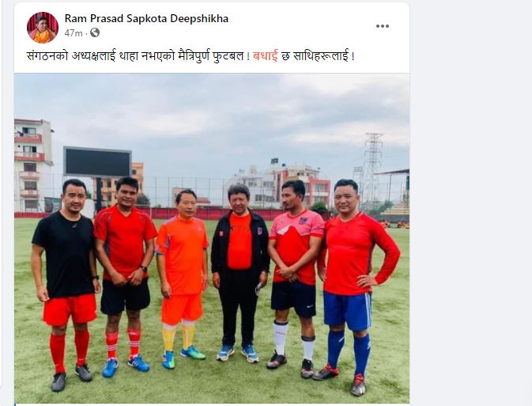Click the globe public audience icon
The width and height of the screenshot is (532, 406).
[95, 32]
